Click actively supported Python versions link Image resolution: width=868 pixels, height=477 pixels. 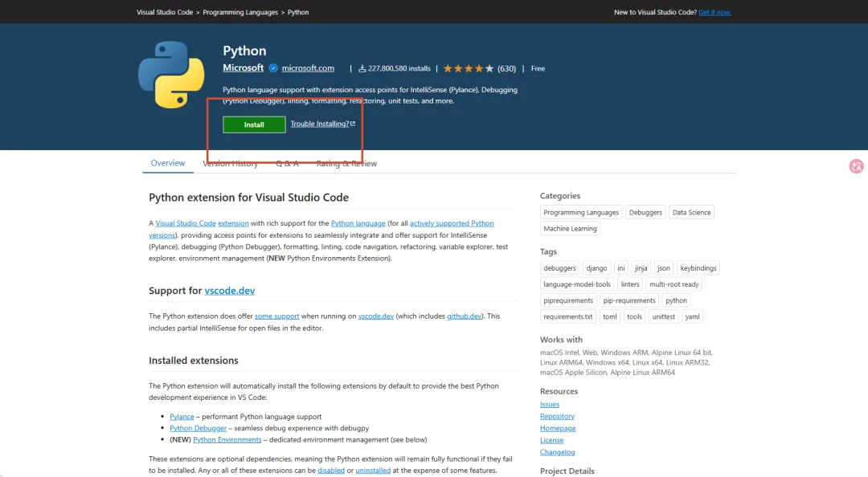(452, 223)
